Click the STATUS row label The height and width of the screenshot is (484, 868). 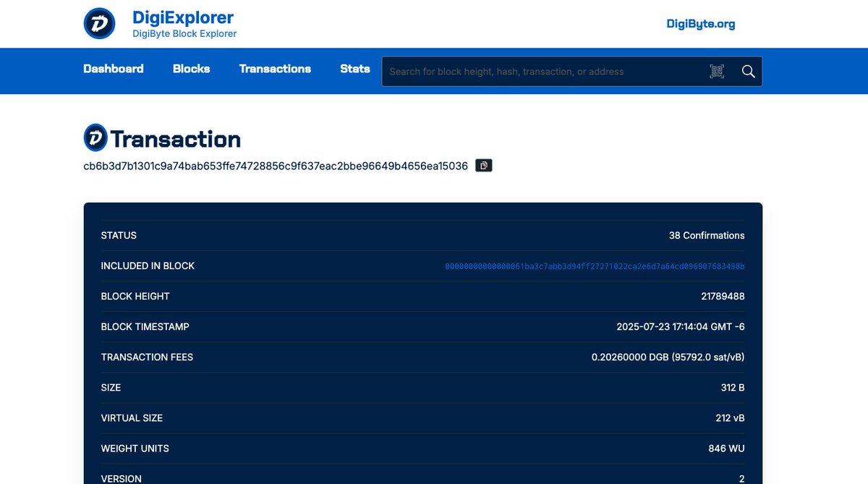click(x=119, y=235)
